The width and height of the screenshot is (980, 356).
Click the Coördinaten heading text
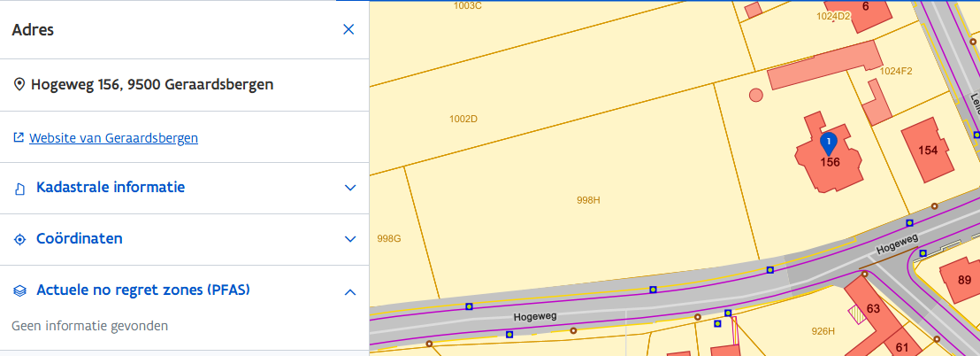[80, 238]
